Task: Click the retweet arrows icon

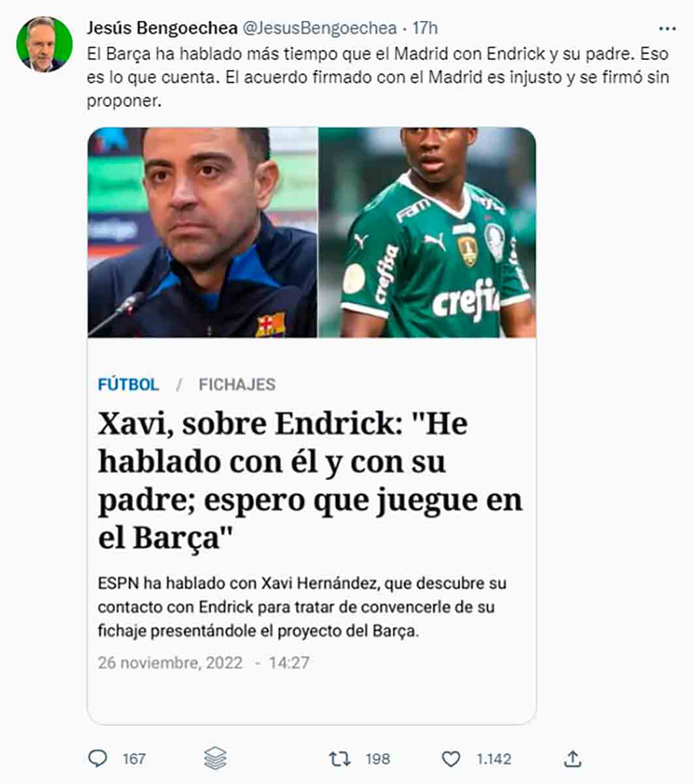Action: pyautogui.click(x=339, y=759)
